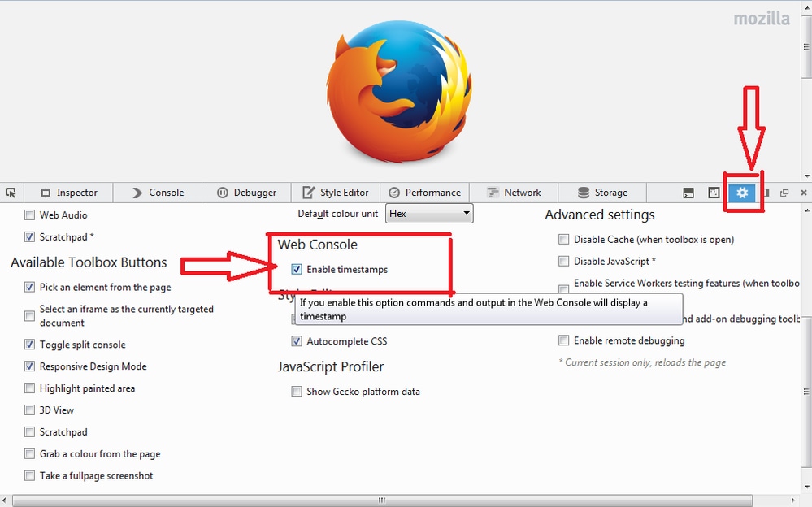Screen dimensions: 812x507
Task: Uncheck the Scratchpad * default tool checkbox
Action: tap(29, 236)
